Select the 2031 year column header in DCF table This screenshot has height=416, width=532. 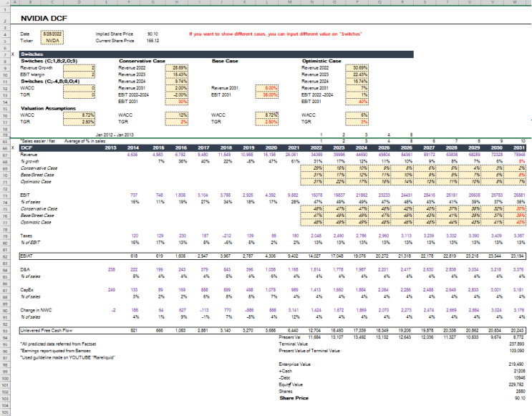[x=519, y=148]
